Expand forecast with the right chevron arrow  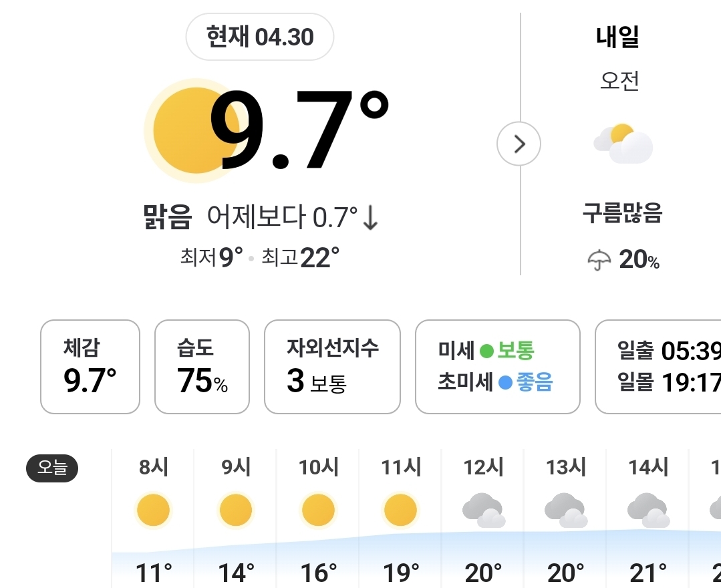tap(519, 144)
